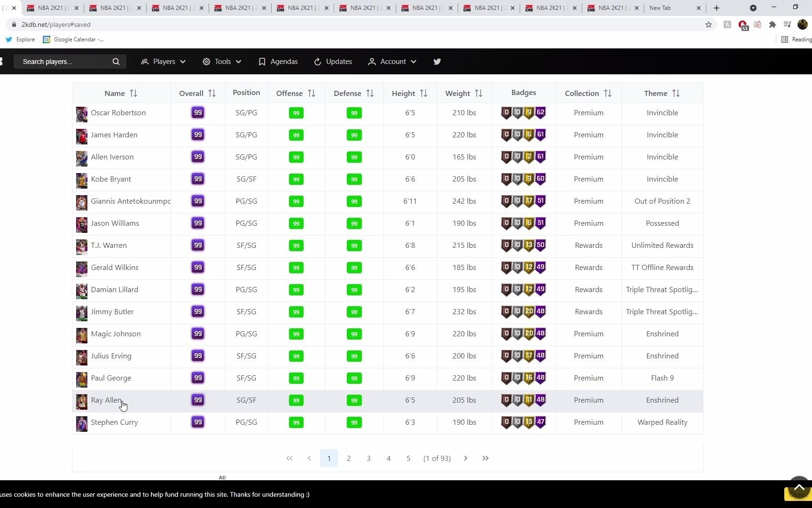
Task: Click Julius Erving's badges icons
Action: (523, 356)
